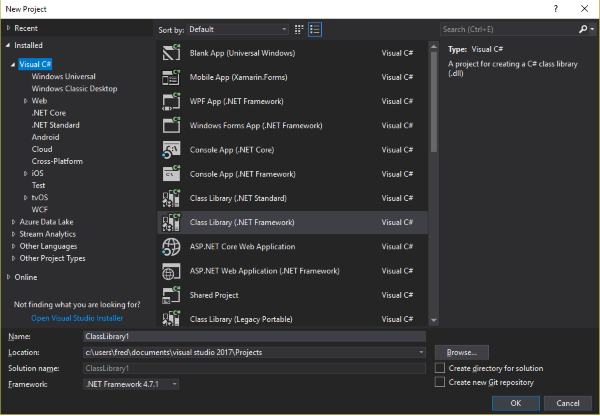
Task: Expand the Azure Data Lake node
Action: [x=13, y=222]
